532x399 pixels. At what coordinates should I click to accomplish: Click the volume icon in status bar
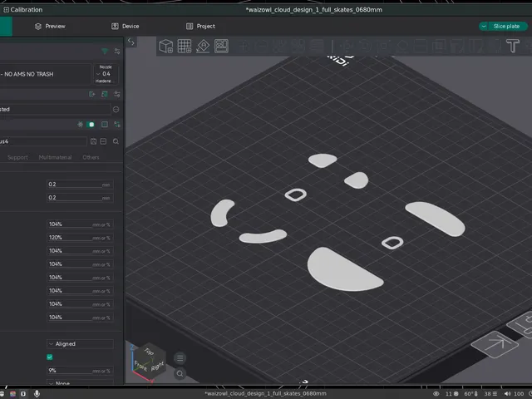508,393
